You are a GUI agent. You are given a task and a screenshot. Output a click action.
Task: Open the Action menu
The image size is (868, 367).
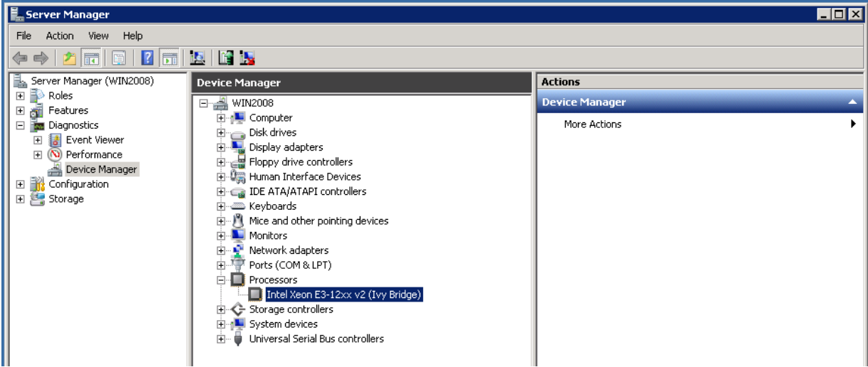(60, 36)
